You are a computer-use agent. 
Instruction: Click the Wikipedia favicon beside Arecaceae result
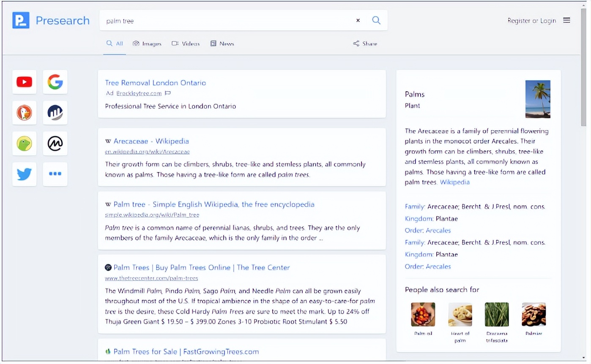click(x=108, y=141)
